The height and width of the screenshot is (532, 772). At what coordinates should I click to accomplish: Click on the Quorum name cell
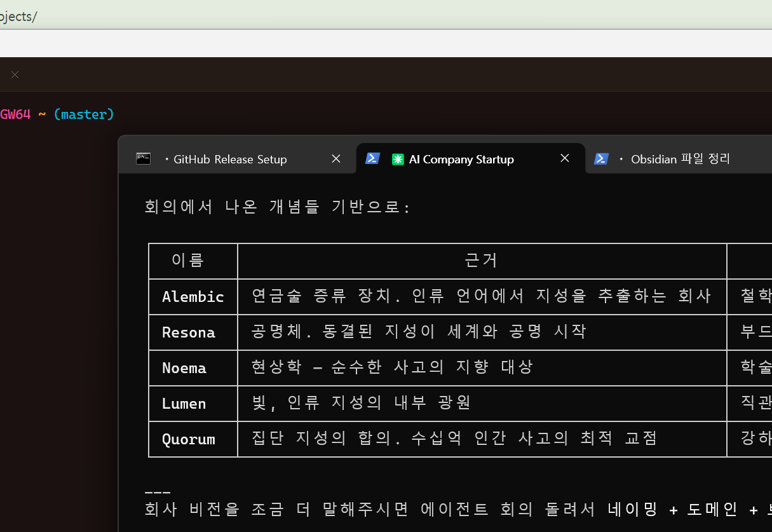[x=189, y=439]
